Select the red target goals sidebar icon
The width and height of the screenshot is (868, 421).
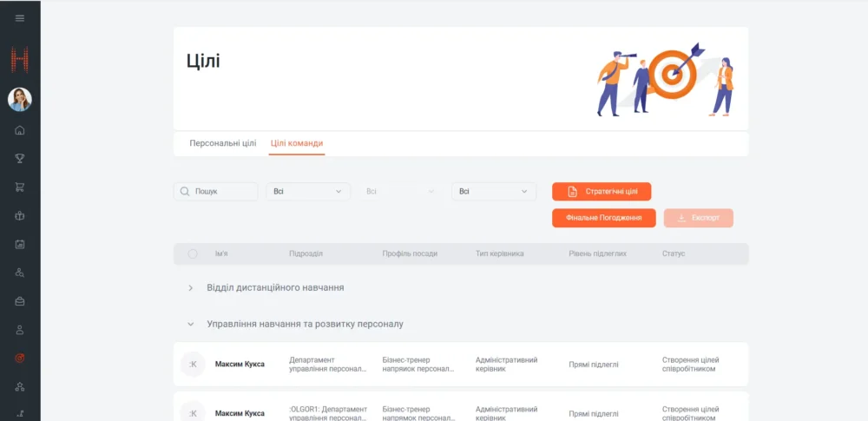tap(20, 358)
